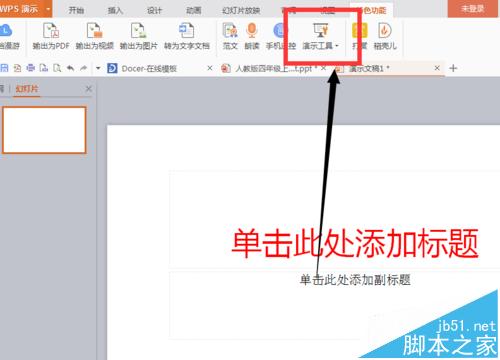Image resolution: width=500 pixels, height=360 pixels.
Task: Click 输出为PDF export icon
Action: pos(51,36)
